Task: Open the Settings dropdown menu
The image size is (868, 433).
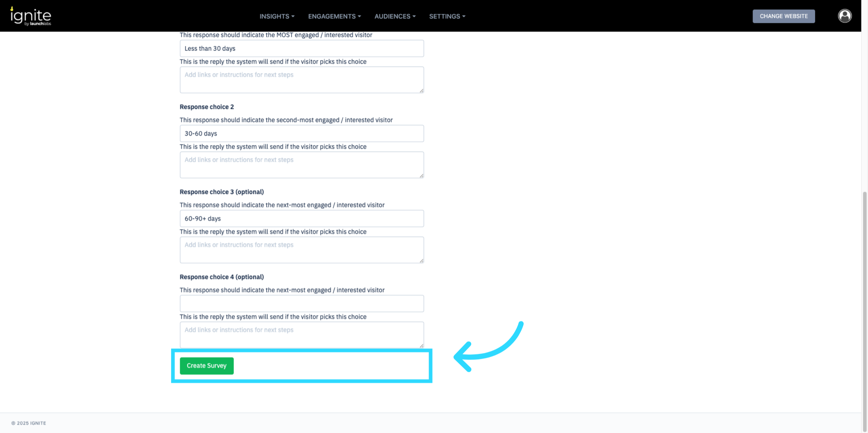Action: pos(447,16)
